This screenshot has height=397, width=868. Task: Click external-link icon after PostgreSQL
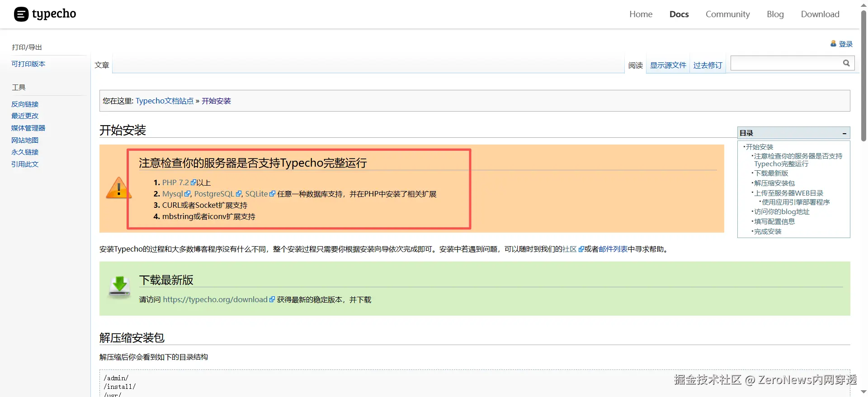pos(239,194)
